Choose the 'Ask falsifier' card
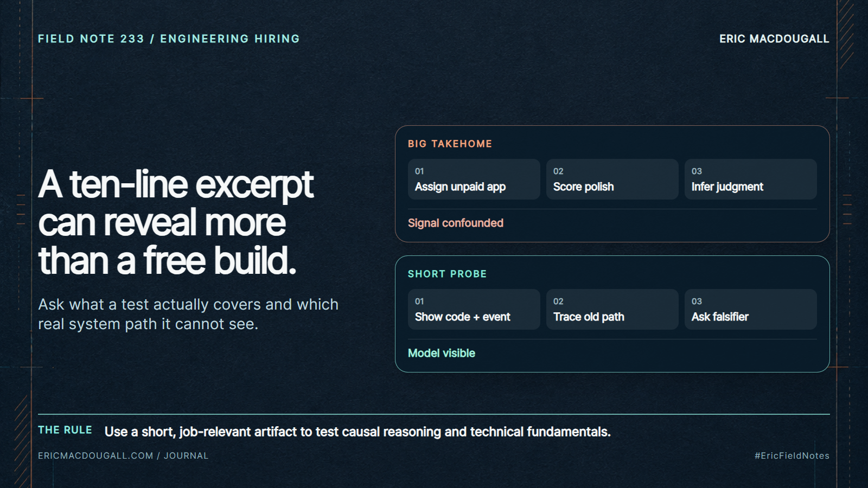The height and width of the screenshot is (488, 868). [750, 309]
